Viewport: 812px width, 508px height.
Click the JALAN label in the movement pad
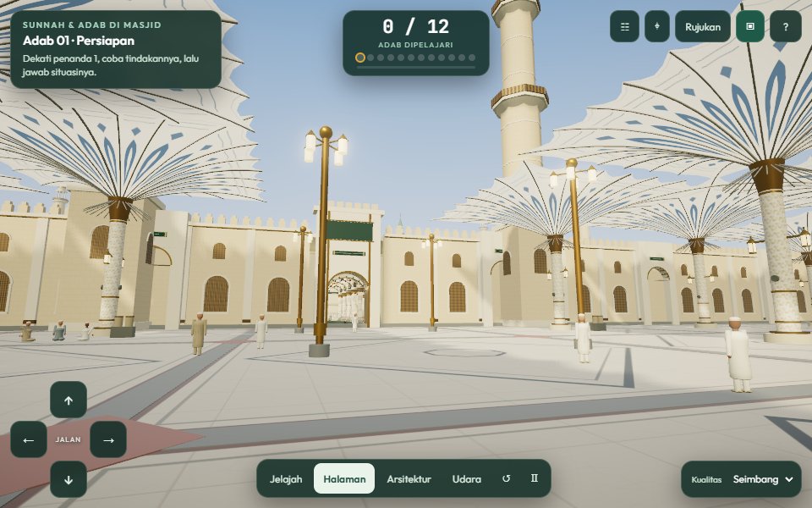(x=69, y=439)
